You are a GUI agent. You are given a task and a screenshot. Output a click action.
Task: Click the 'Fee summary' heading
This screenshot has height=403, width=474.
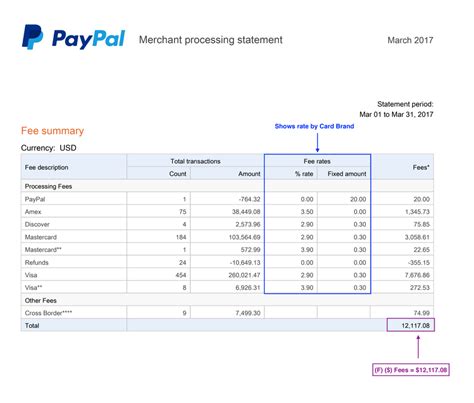tap(52, 131)
